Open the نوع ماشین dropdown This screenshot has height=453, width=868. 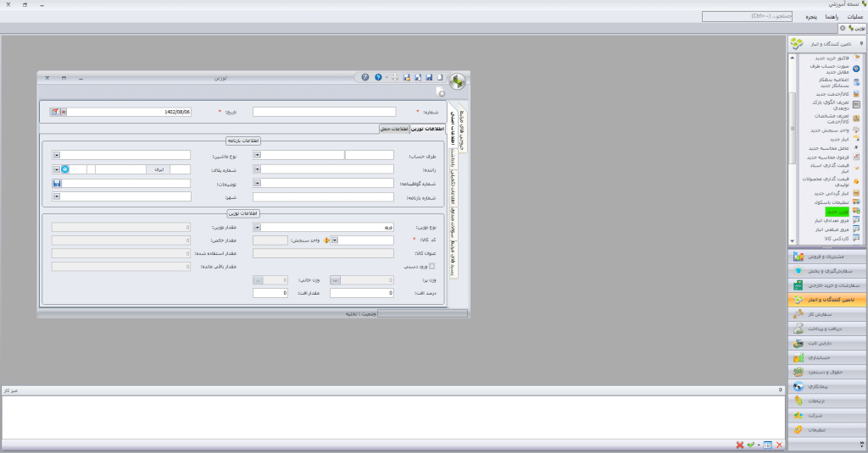(57, 156)
